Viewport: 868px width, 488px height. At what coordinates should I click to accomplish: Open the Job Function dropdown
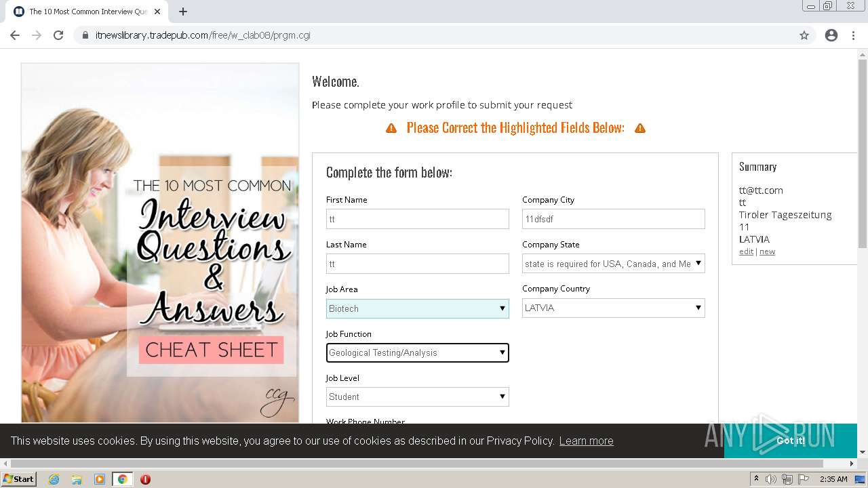[418, 352]
